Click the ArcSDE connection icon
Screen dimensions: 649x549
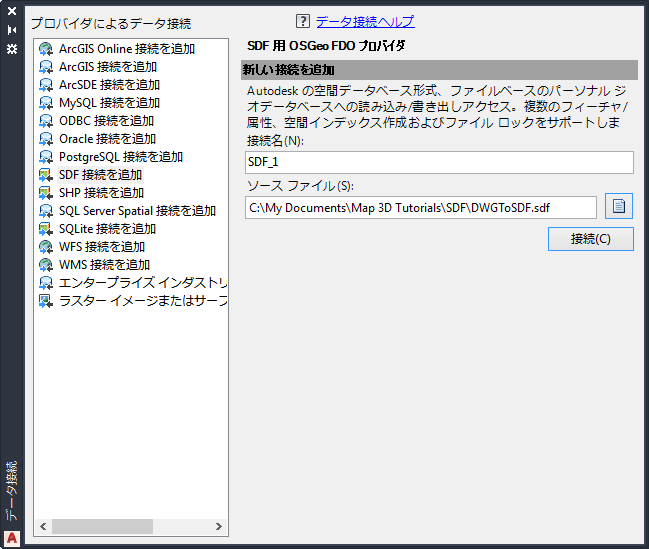pos(46,85)
